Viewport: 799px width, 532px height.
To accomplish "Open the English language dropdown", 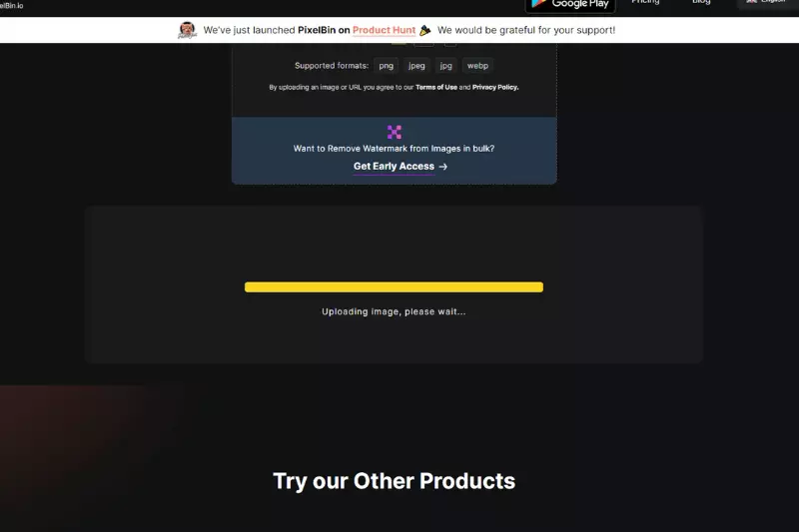I will click(x=767, y=3).
